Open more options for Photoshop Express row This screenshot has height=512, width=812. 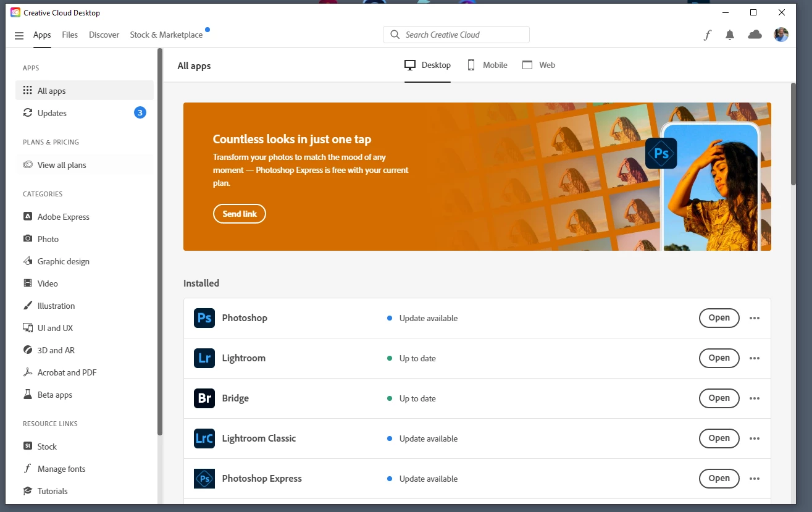755,479
